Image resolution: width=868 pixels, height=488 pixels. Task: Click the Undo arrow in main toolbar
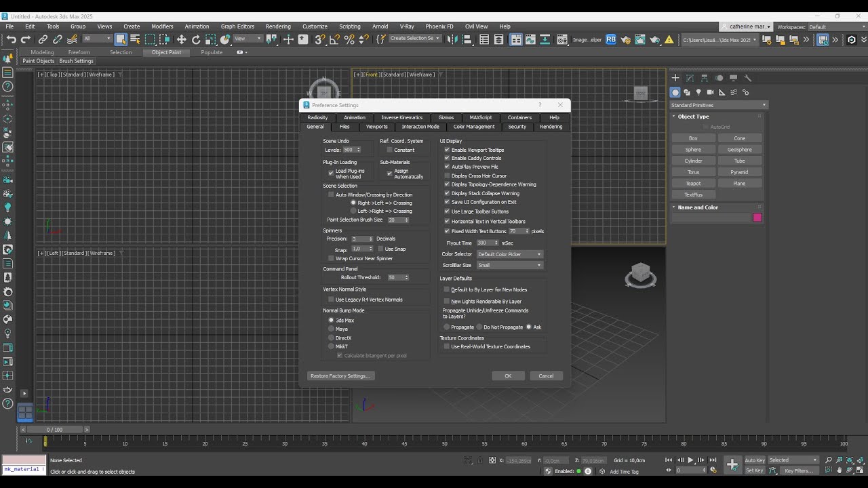coord(11,39)
